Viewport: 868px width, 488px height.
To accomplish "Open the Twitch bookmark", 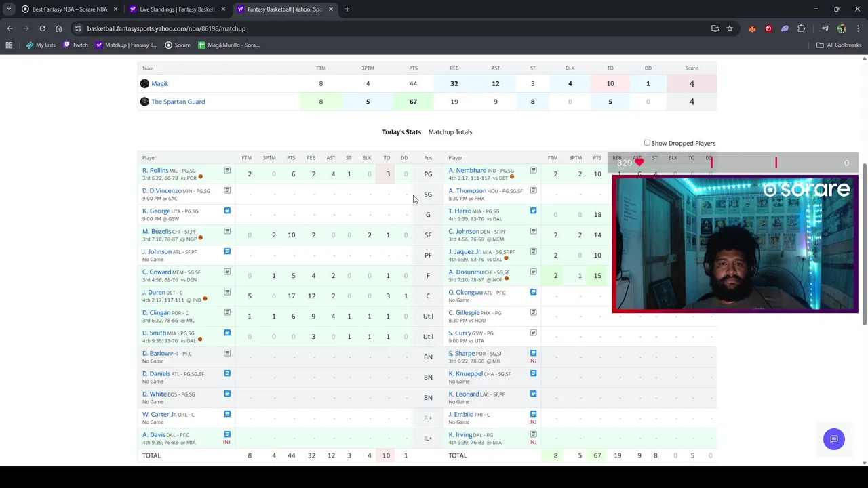I will click(x=75, y=45).
